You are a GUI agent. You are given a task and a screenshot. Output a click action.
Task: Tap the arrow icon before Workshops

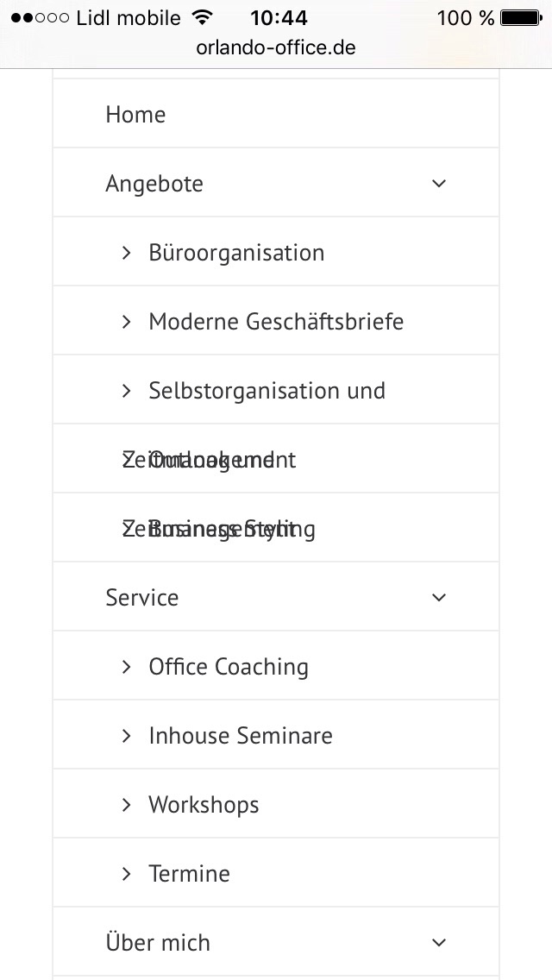coord(127,804)
